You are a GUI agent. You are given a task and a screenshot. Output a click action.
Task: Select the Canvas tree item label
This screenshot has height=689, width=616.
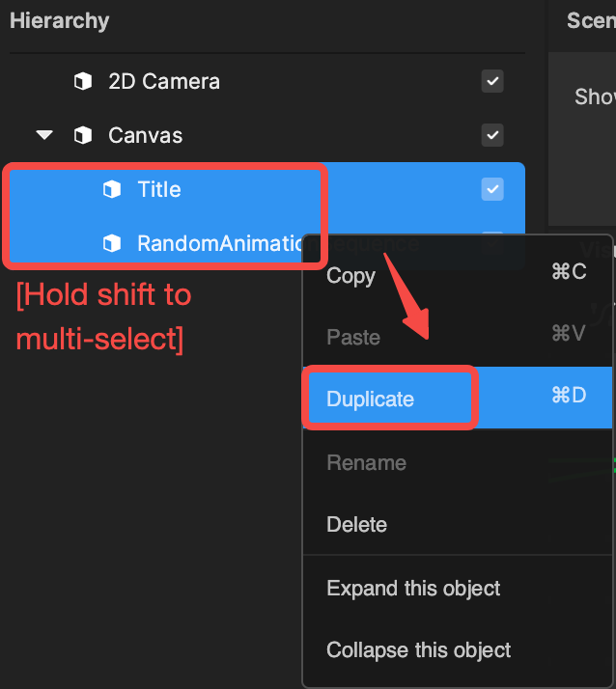point(145,135)
